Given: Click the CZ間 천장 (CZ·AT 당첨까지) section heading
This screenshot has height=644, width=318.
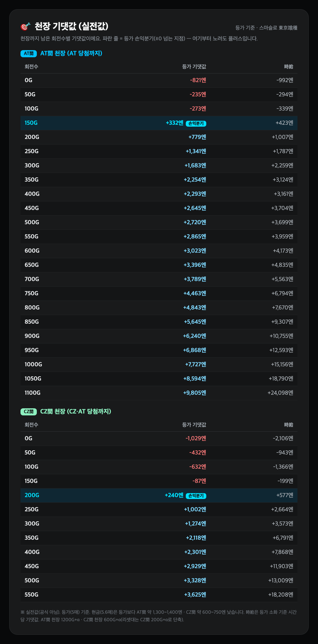Looking at the screenshot, I should 76,411.
